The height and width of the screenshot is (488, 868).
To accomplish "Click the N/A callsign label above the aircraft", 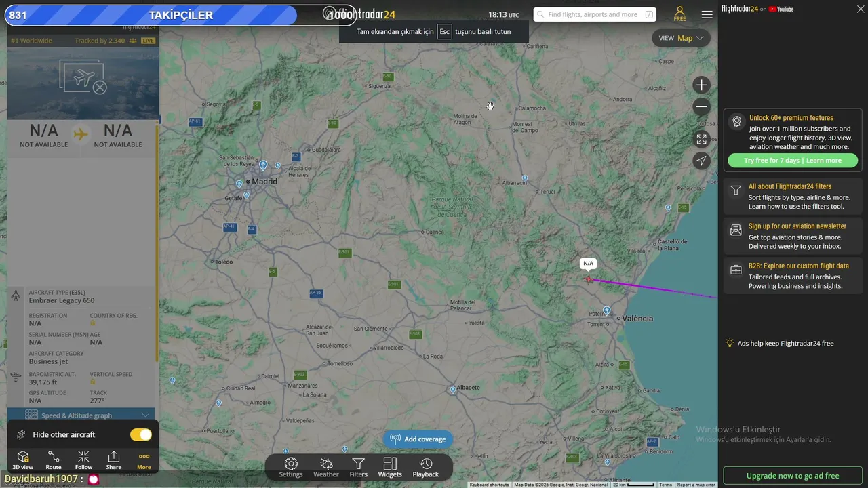I will (588, 264).
